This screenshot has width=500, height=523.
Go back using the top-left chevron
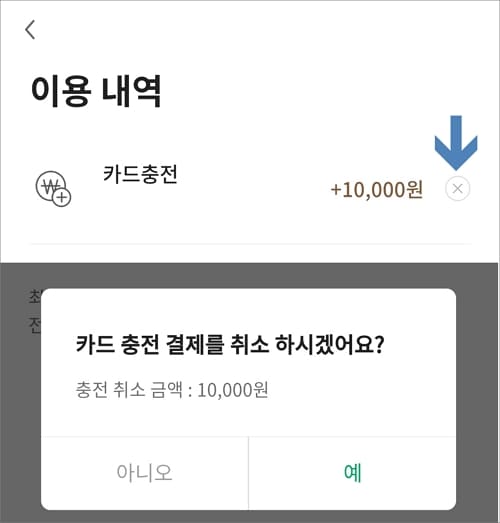coord(30,30)
